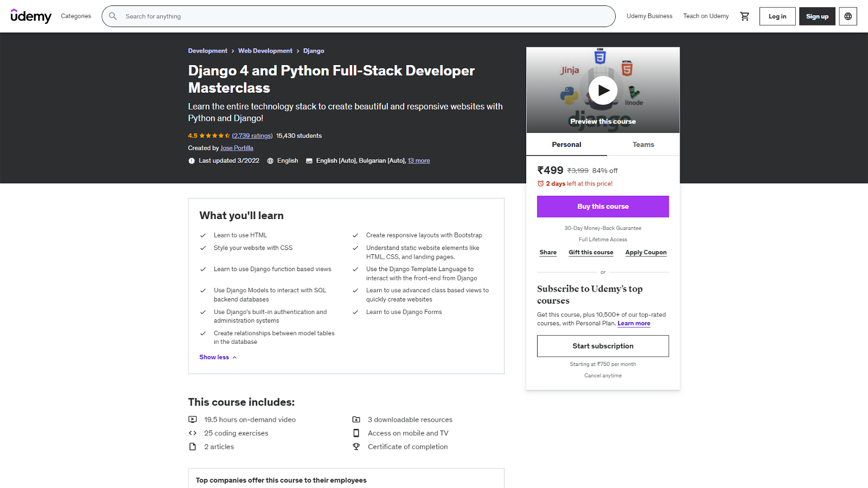Click the on-demand video icon
Viewport: 868px width, 488px height.
coord(193,420)
